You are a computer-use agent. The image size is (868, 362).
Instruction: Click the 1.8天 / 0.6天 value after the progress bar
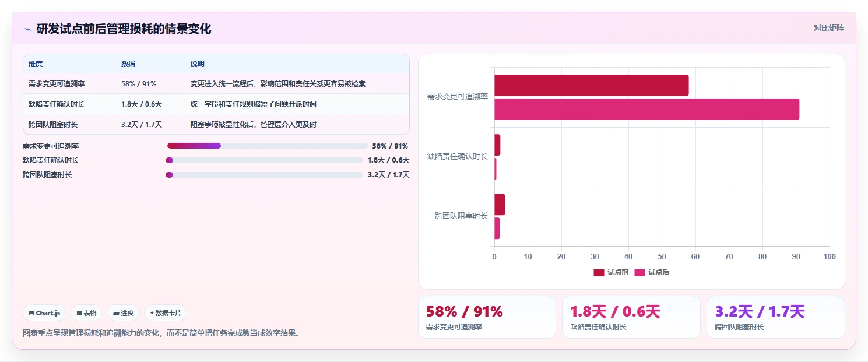(x=388, y=160)
